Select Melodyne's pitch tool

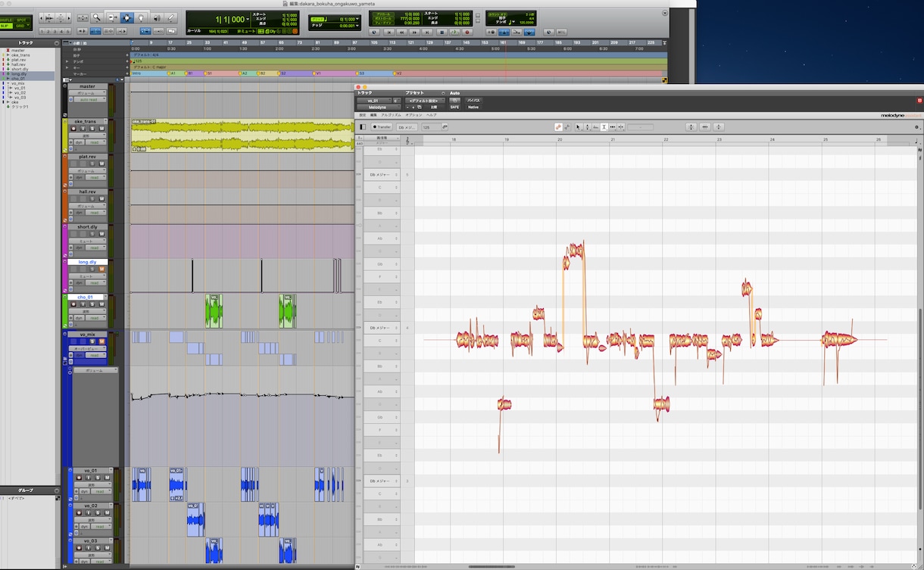[588, 127]
